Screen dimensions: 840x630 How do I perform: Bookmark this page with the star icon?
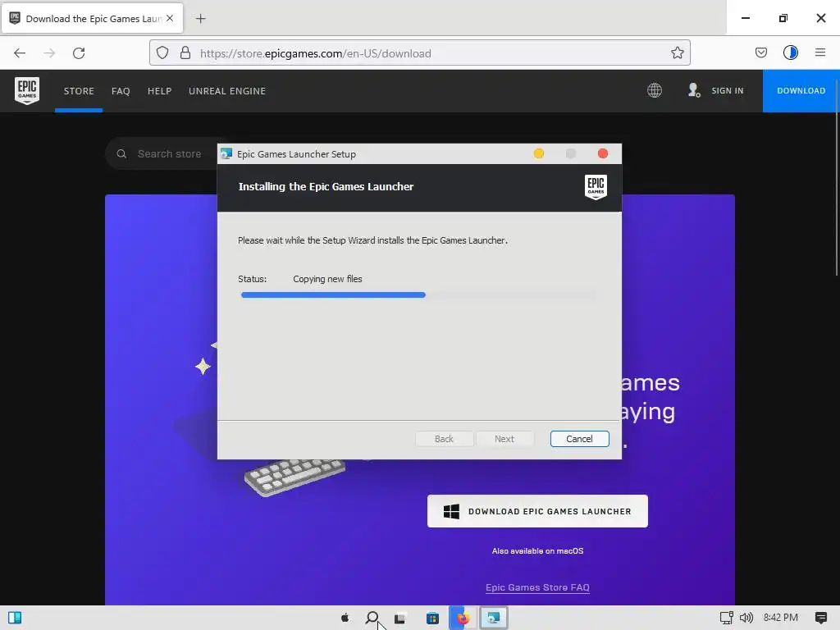click(677, 52)
